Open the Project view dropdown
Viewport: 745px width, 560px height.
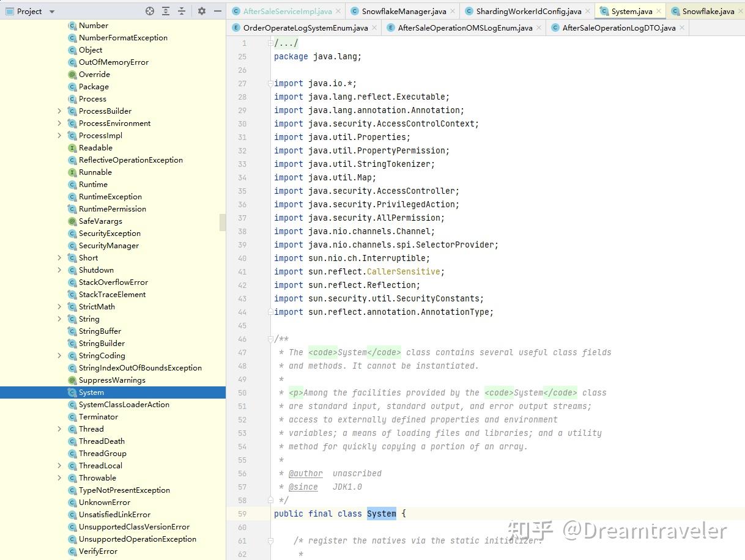click(x=51, y=12)
